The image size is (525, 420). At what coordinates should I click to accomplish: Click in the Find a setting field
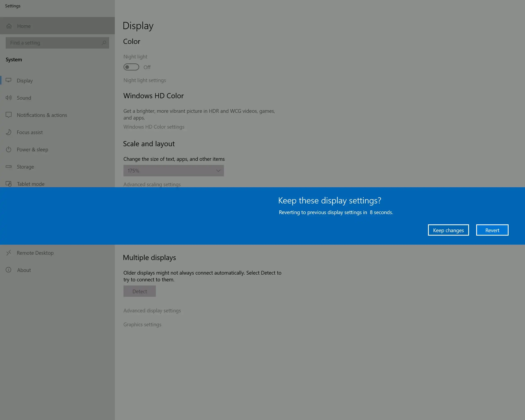coord(54,43)
